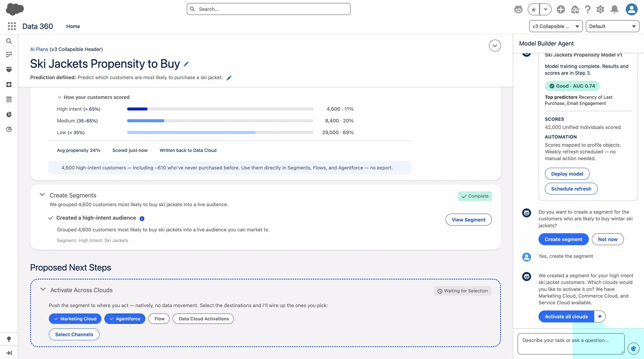Open the Agentforce astro icon in header
The height and width of the screenshot is (359, 644).
click(518, 9)
